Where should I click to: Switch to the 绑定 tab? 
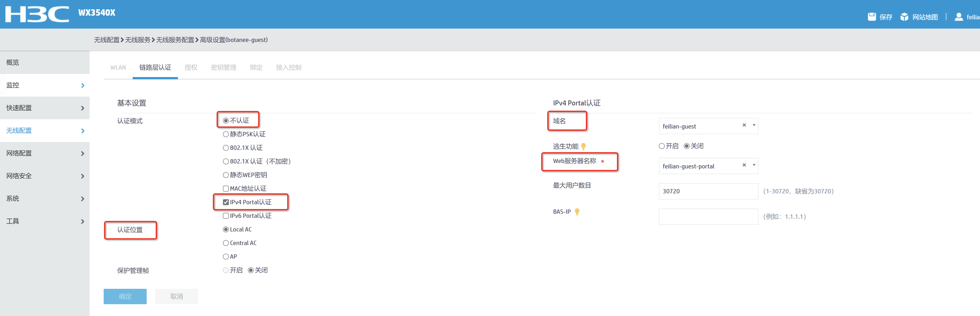coord(256,68)
